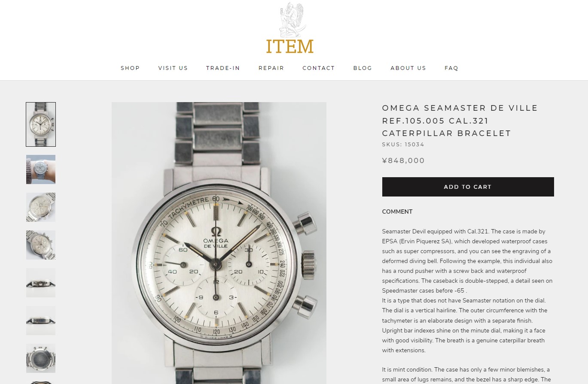Screen dimensions: 588x384
Task: Click the ITEM logo at top
Action: click(x=290, y=28)
